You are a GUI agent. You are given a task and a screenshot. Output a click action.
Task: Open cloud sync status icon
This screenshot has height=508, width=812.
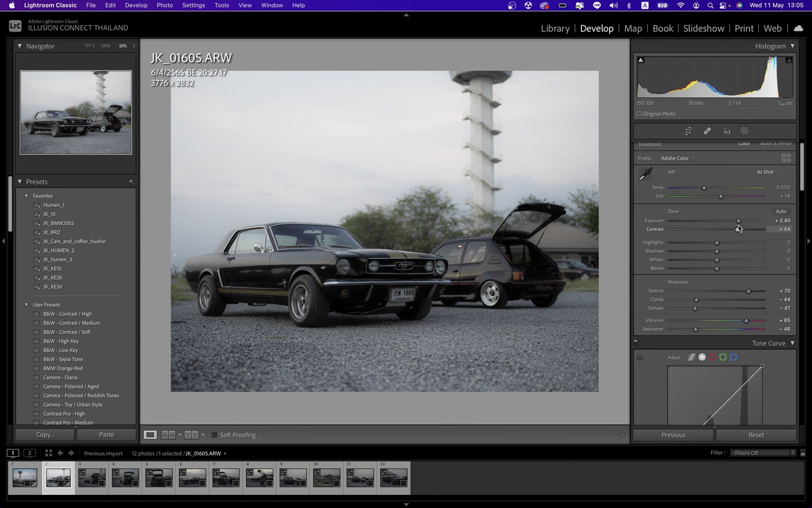click(798, 28)
